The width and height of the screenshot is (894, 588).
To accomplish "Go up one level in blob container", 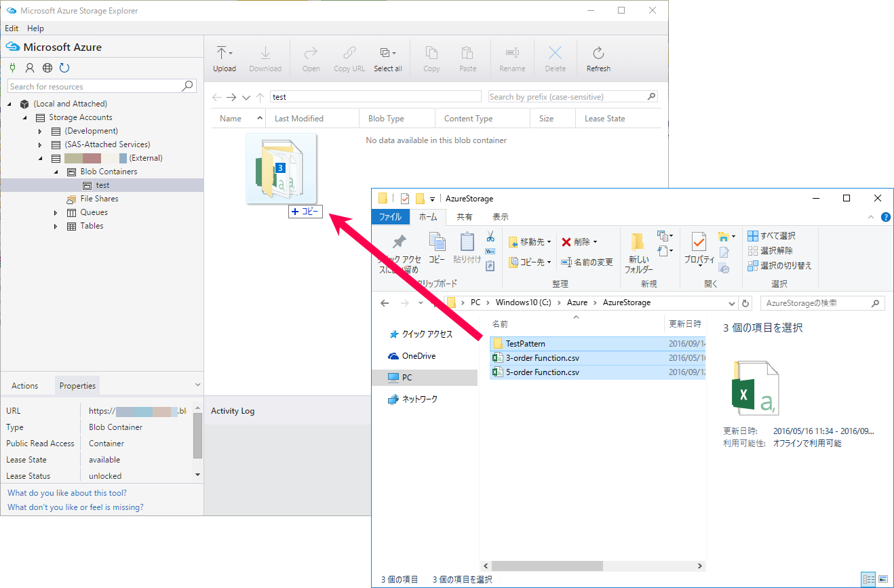I will coord(260,97).
